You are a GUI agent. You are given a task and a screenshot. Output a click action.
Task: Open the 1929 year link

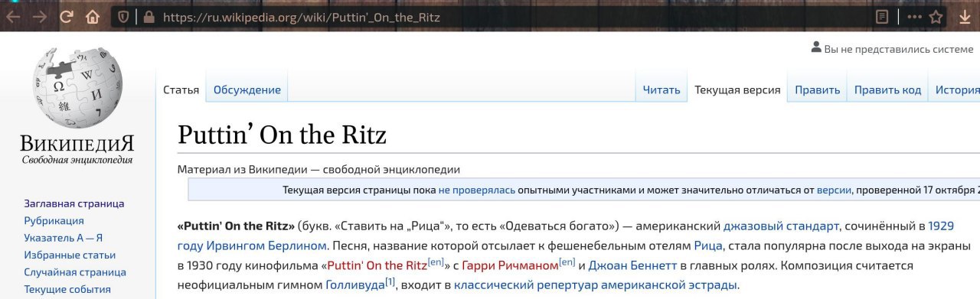pyautogui.click(x=941, y=226)
